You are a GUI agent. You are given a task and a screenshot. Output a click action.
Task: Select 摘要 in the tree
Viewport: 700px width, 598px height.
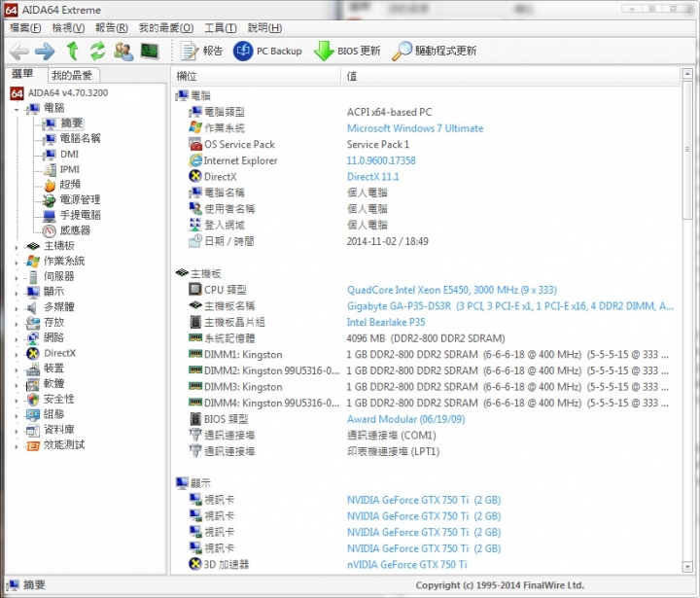[x=72, y=123]
